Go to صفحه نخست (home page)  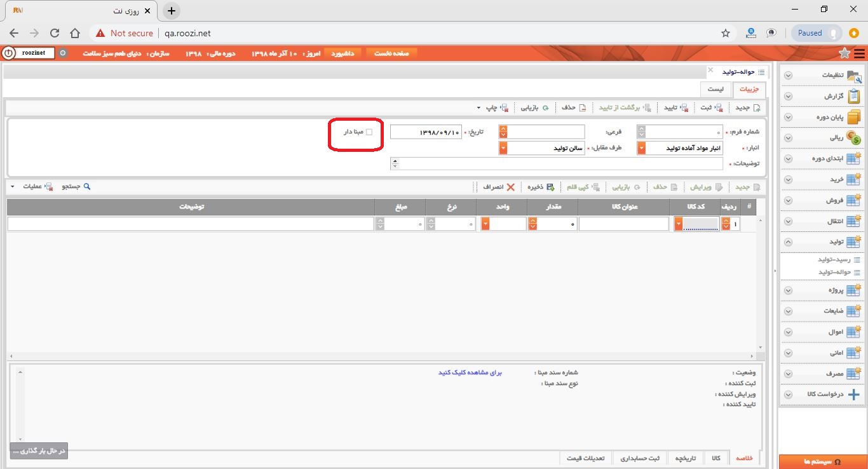tap(391, 53)
